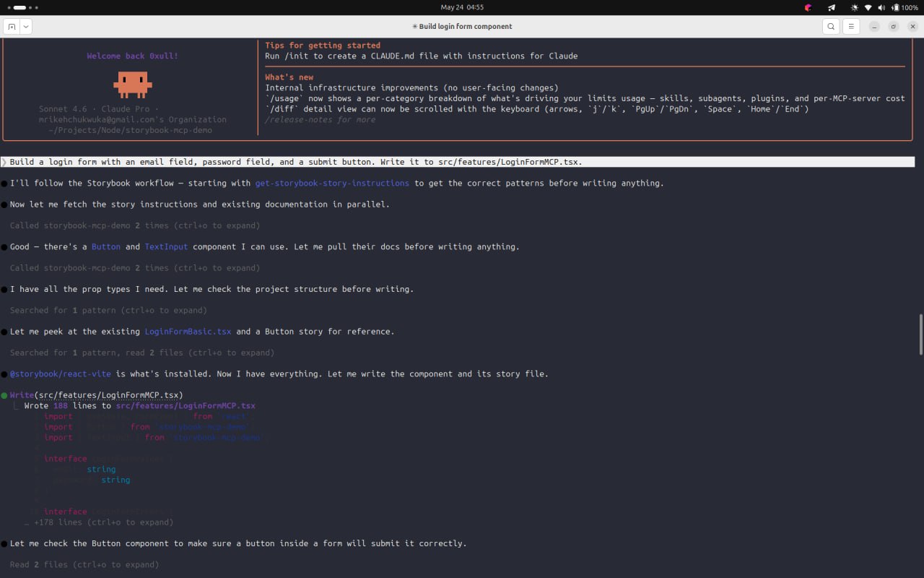Viewport: 924px width, 578px height.
Task: Expand 'Called storybook-mcp-demo' under the Button and TextInput line
Action: 135,268
